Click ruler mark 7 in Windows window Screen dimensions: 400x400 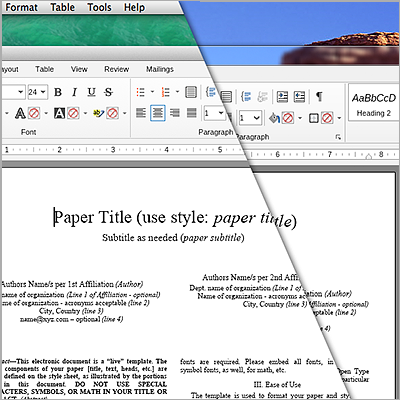[329, 154]
